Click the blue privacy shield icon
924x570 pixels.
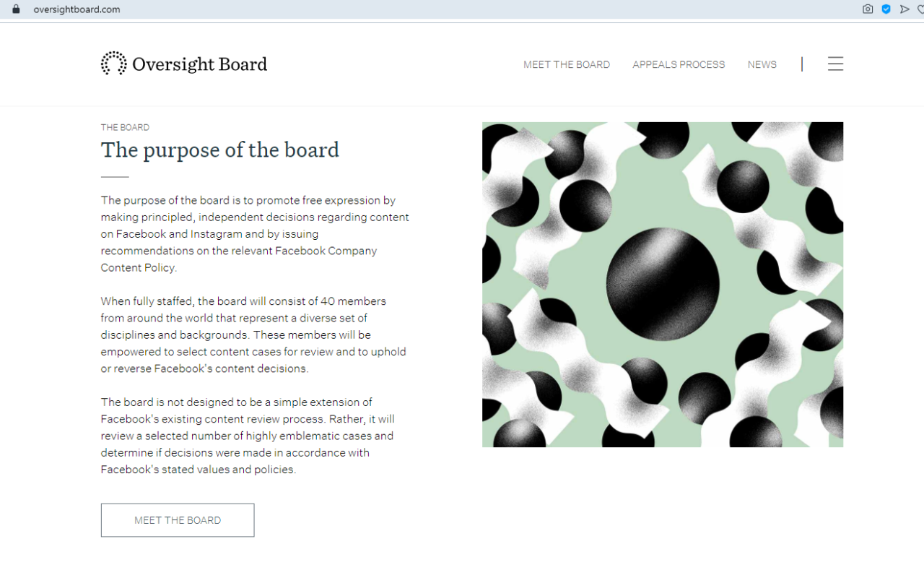coord(886,9)
